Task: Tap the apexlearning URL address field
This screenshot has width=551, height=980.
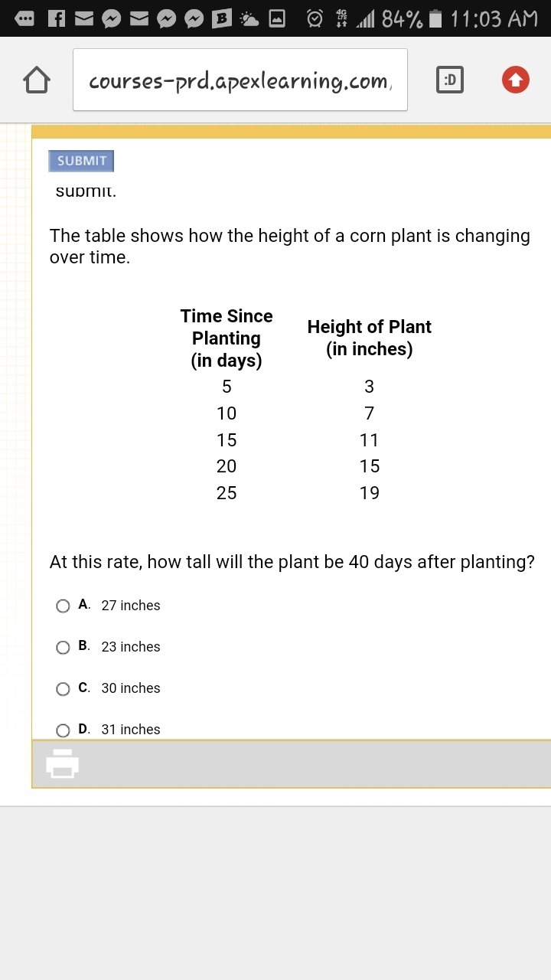Action: click(x=240, y=80)
